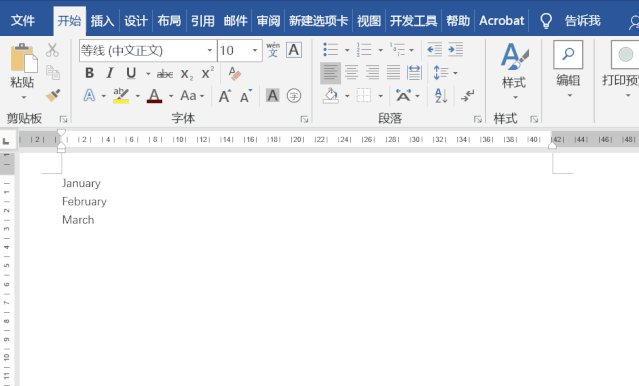Screen dimensions: 639x386
Task: Open font dialog launcher in 字体 group
Action: coord(304,119)
